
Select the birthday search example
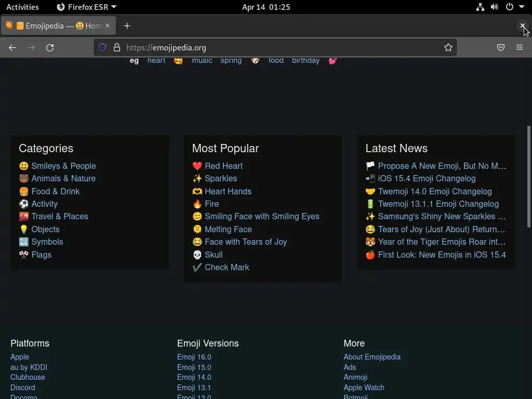[305, 60]
